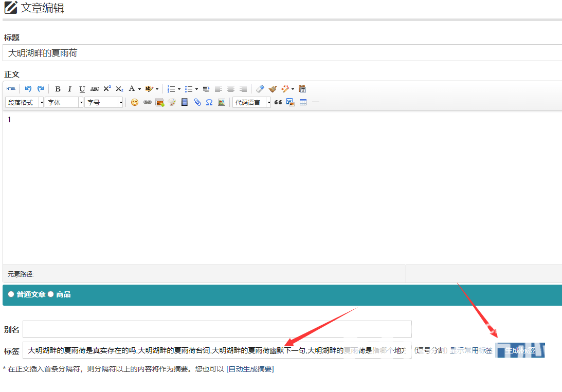Click the 显示常用标签 link
562x392 pixels.
coord(472,350)
